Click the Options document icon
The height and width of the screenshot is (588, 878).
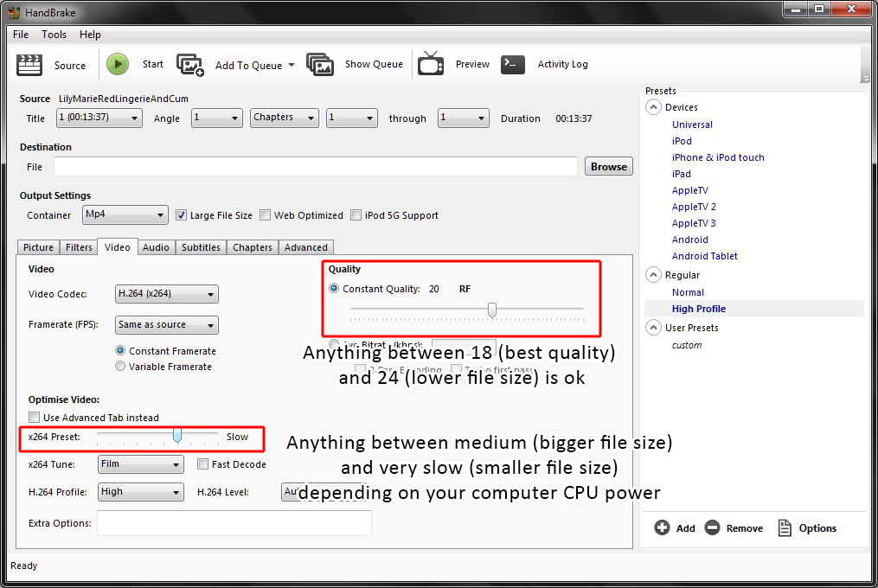(785, 527)
